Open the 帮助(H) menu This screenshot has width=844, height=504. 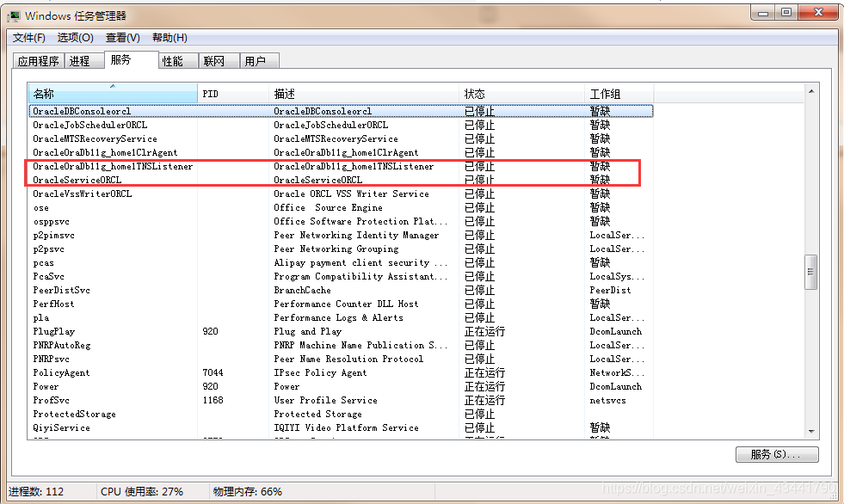[x=169, y=38]
